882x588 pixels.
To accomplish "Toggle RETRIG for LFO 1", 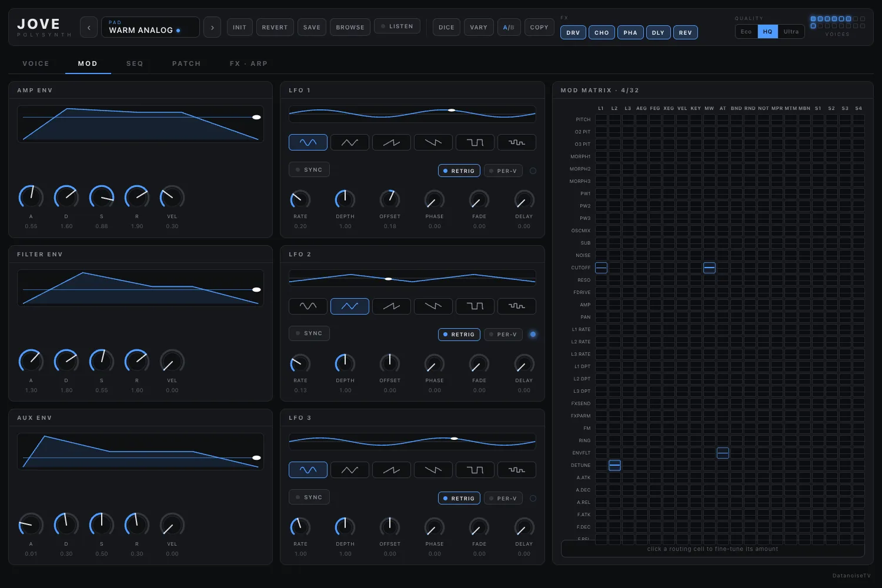I will point(459,171).
